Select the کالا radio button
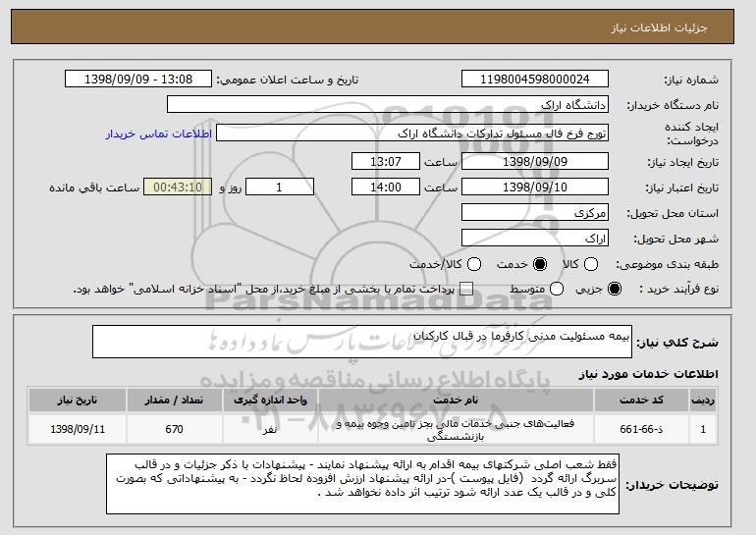Image resolution: width=756 pixels, height=535 pixels. (x=591, y=264)
